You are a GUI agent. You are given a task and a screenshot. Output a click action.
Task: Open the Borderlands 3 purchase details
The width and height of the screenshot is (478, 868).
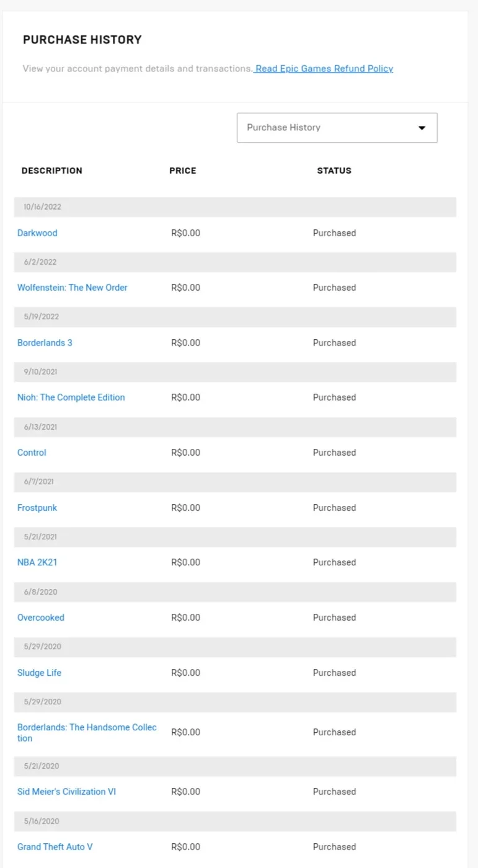click(45, 343)
